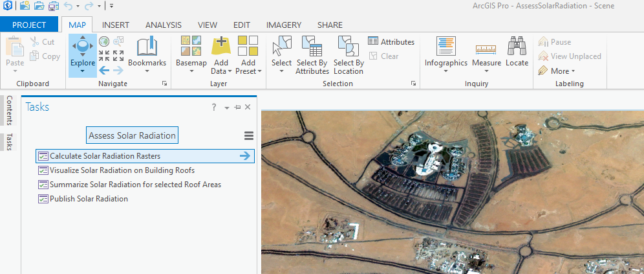Screen dimensions: 644x274
Task: Click the Next Extent right arrow
Action: point(118,71)
